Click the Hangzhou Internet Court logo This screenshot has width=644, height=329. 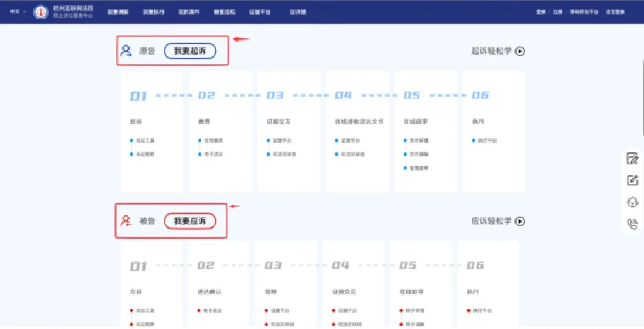pos(41,12)
